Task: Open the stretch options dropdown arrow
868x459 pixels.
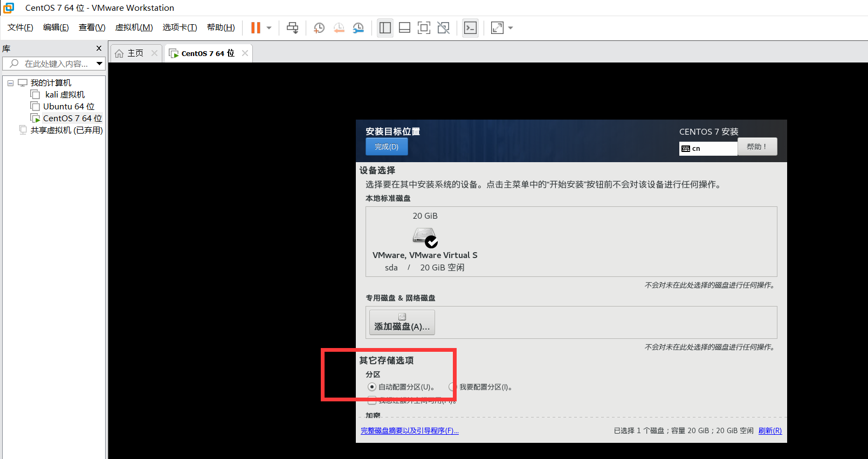Action: tap(511, 28)
